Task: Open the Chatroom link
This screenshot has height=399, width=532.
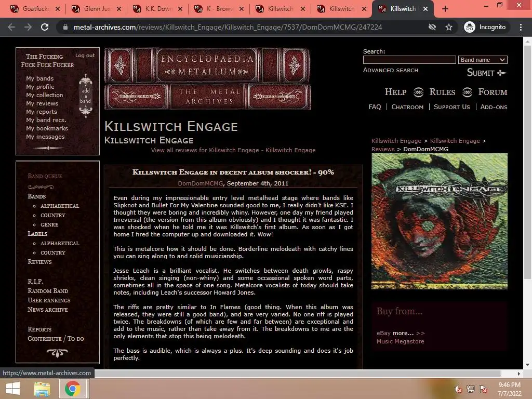Action: pos(407,107)
